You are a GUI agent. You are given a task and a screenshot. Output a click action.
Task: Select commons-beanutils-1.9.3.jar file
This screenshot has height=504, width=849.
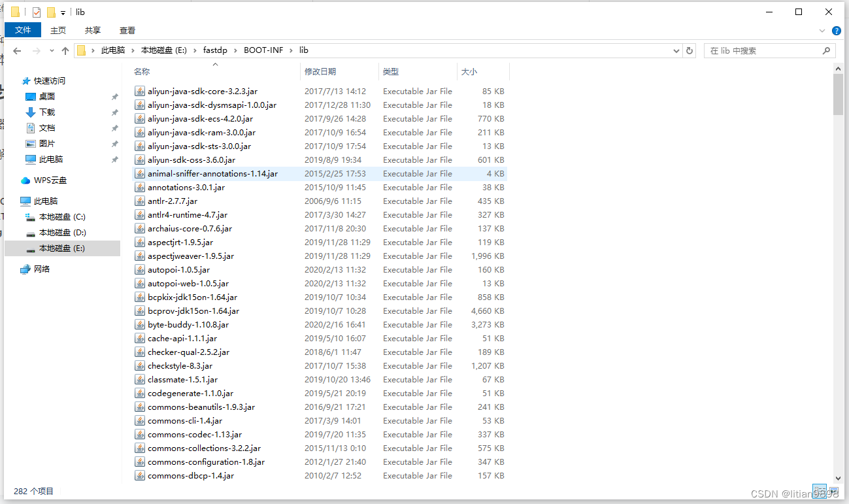[319, 407]
